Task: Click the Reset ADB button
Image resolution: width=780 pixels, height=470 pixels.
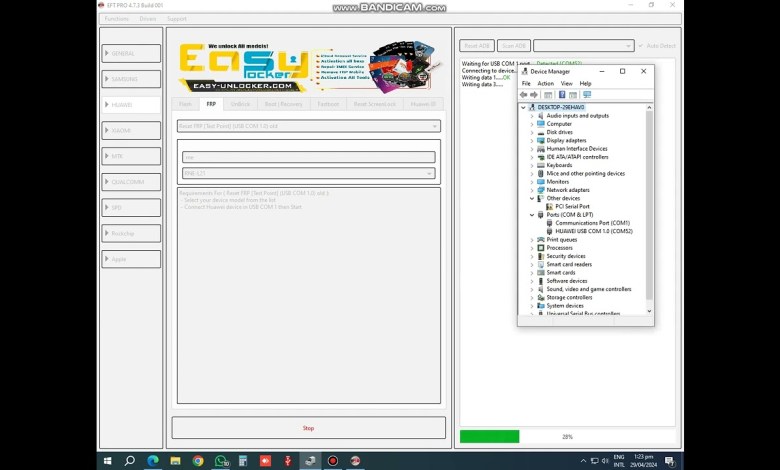Action: point(476,46)
